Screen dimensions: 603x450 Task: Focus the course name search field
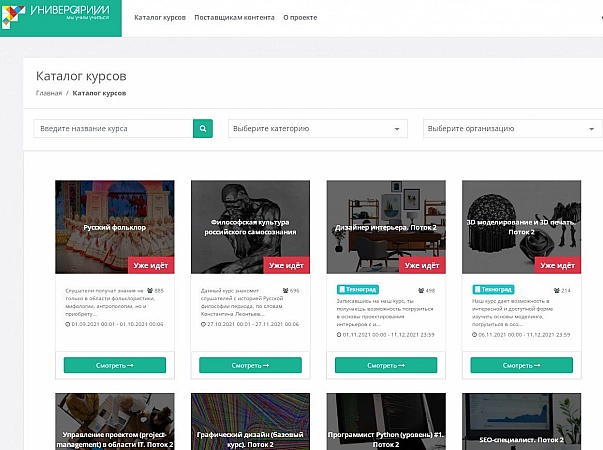point(113,129)
